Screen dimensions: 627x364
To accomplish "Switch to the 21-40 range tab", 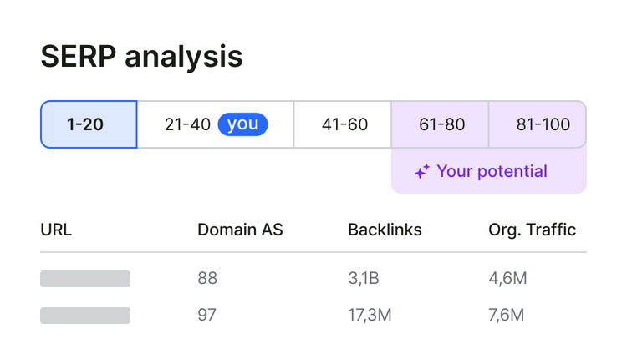I will pos(216,124).
